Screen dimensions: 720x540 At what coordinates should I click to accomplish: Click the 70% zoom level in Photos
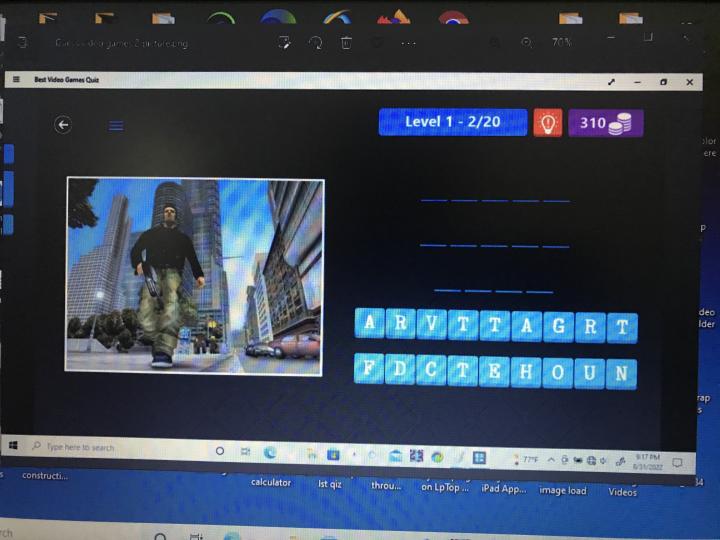(x=562, y=42)
